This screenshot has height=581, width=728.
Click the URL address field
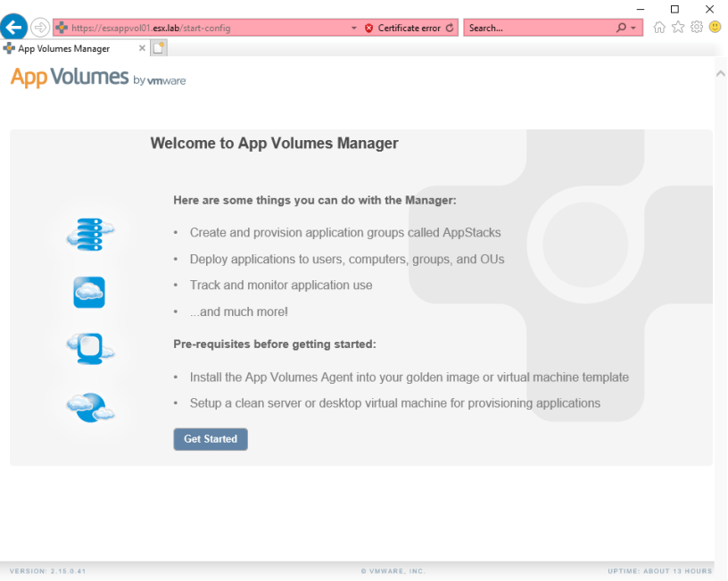tap(209, 28)
